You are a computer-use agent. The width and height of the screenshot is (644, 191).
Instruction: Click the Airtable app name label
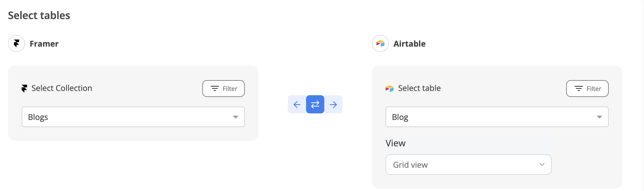(409, 44)
